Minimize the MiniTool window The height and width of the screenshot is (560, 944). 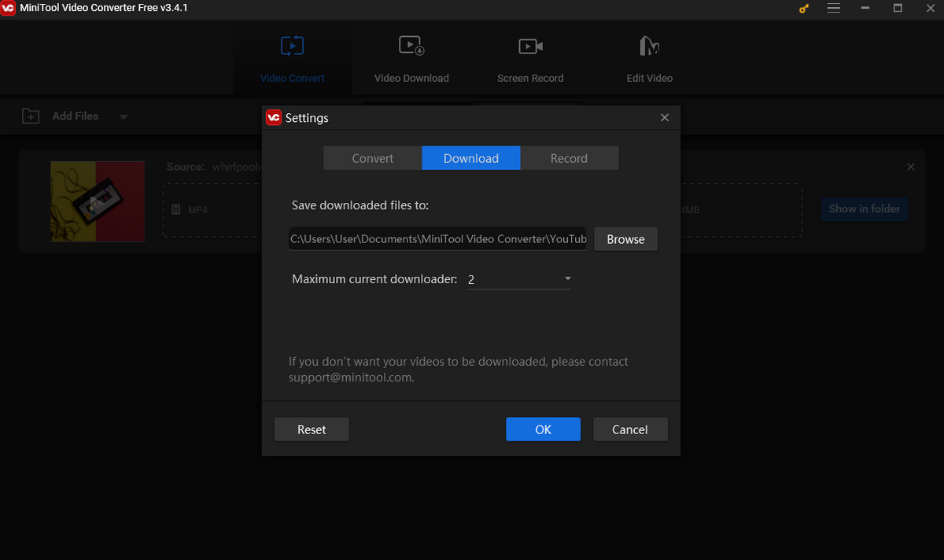click(866, 8)
